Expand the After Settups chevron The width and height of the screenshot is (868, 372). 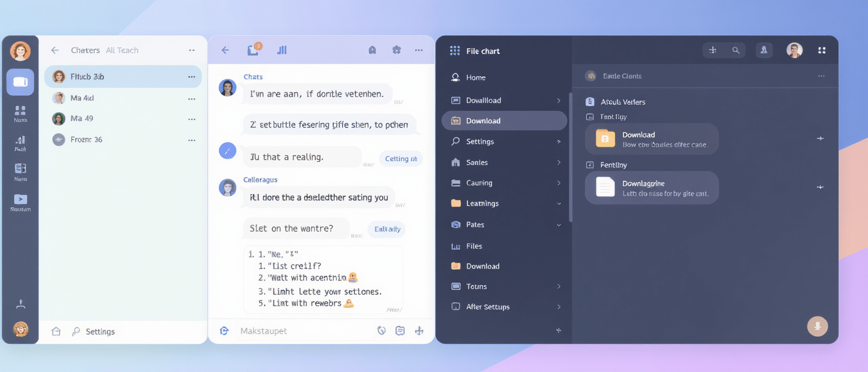(559, 307)
